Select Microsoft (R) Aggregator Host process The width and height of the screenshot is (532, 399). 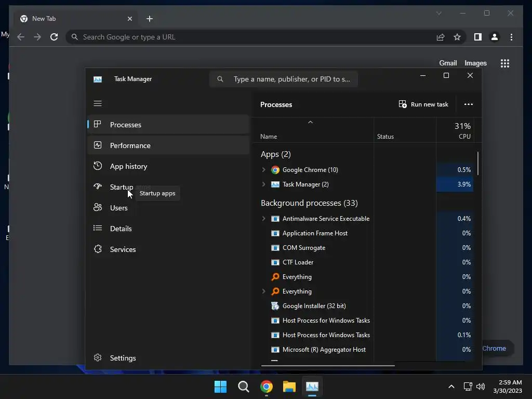click(324, 350)
